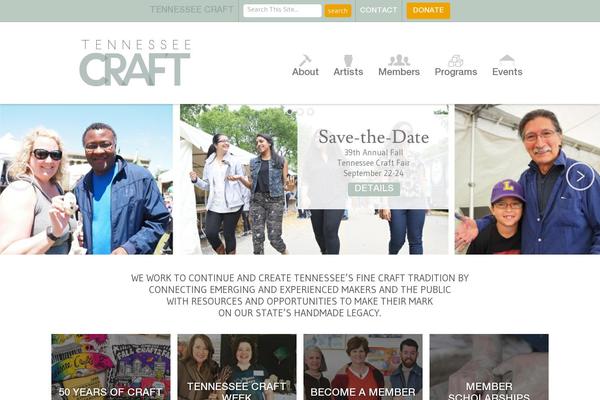Click the blocks icon above Programs
This screenshot has height=400, width=600.
(456, 60)
